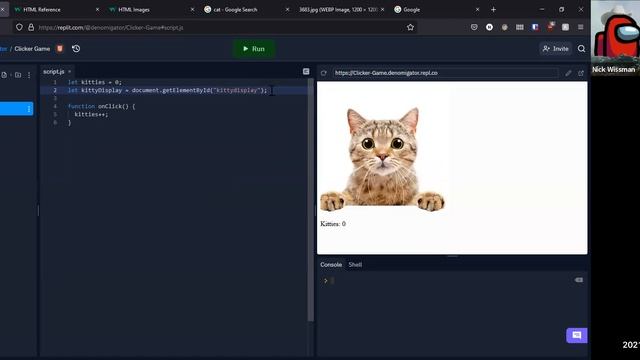
Task: Toggle the editor layout panel icon
Action: (306, 71)
